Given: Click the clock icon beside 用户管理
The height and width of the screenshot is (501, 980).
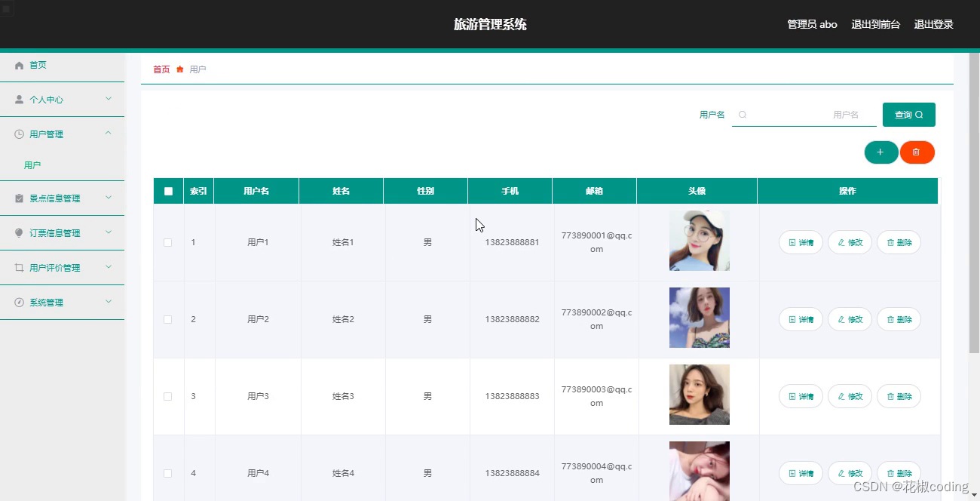Looking at the screenshot, I should click(x=20, y=134).
